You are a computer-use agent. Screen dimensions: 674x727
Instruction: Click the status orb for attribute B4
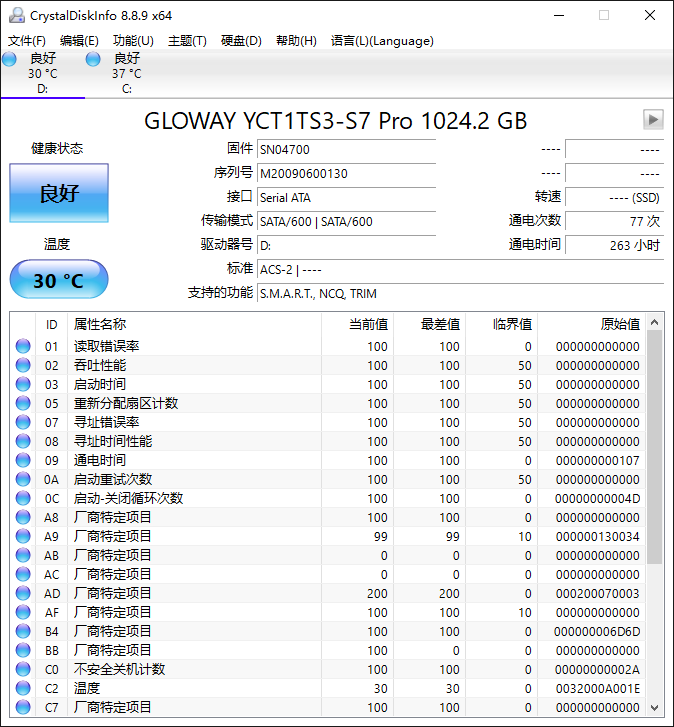pyautogui.click(x=23, y=631)
